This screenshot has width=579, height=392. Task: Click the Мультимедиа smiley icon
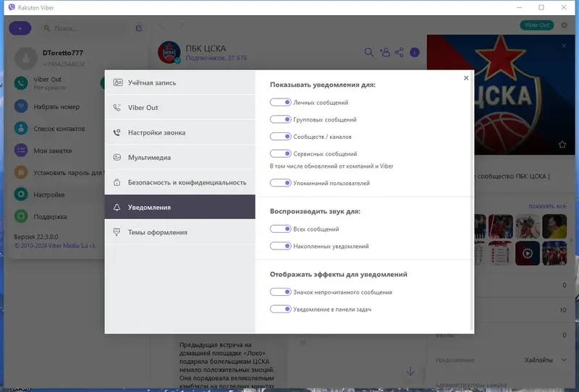point(117,157)
